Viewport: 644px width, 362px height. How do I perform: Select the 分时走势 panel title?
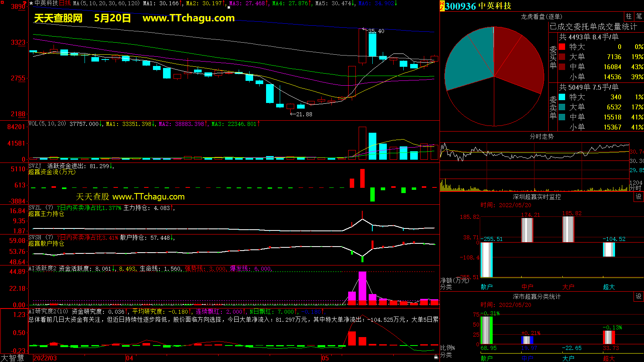(541, 136)
